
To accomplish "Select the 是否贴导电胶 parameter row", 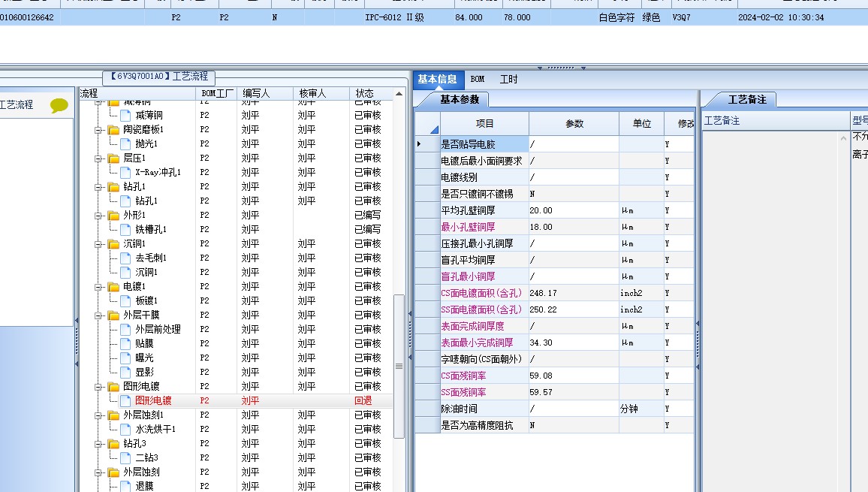I will click(x=554, y=144).
